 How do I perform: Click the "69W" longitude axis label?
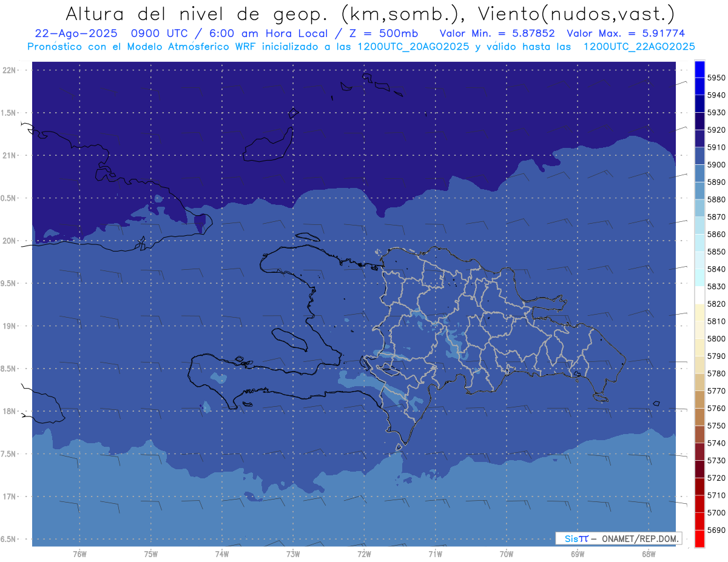pyautogui.click(x=577, y=555)
